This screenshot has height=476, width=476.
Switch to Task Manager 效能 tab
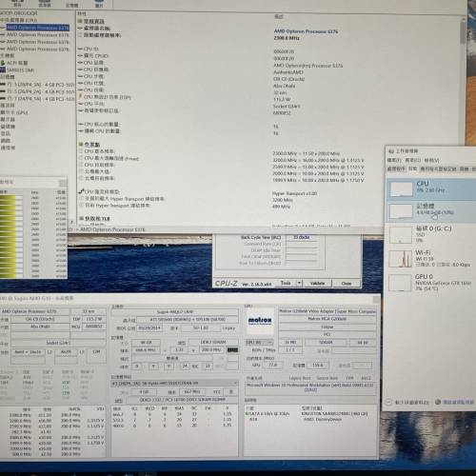point(412,169)
